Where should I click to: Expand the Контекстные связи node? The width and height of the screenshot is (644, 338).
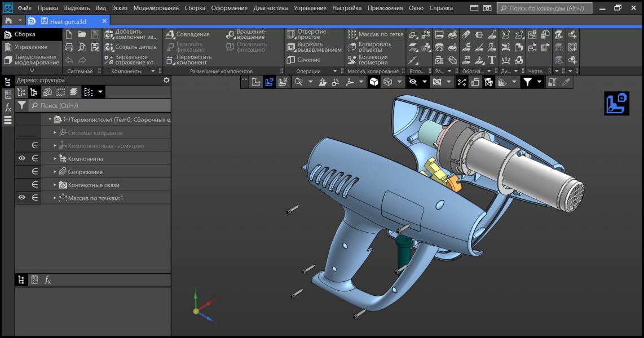pyautogui.click(x=55, y=185)
